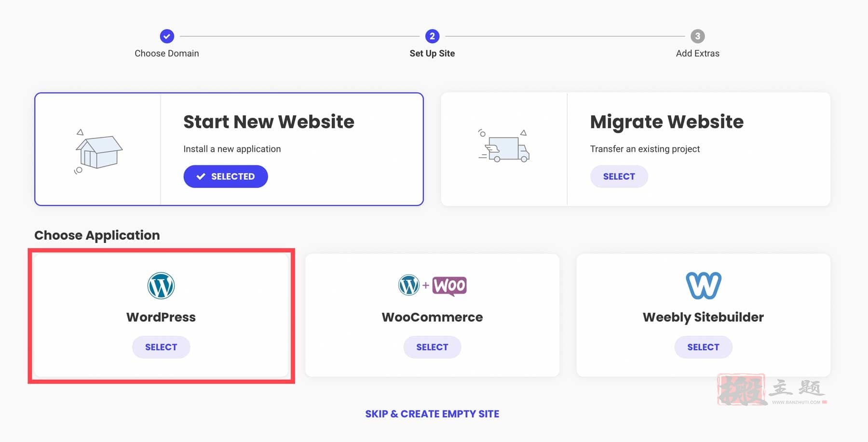
Task: Select the Migrate Website option
Action: [619, 176]
